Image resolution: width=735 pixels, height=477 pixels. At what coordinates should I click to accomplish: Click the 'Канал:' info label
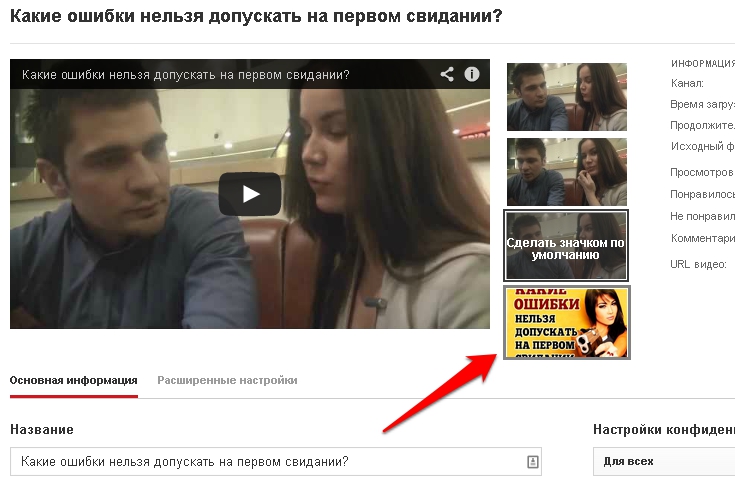click(687, 84)
